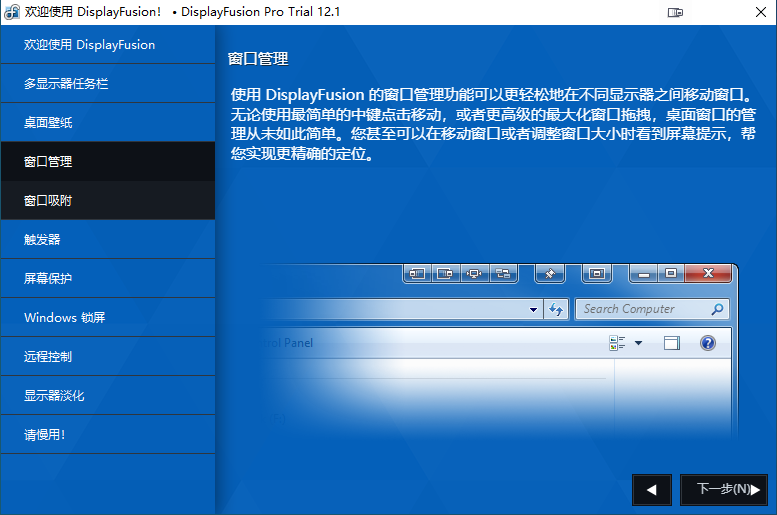777x515 pixels.
Task: Open the address bar dropdown arrow in preview
Action: coord(533,310)
